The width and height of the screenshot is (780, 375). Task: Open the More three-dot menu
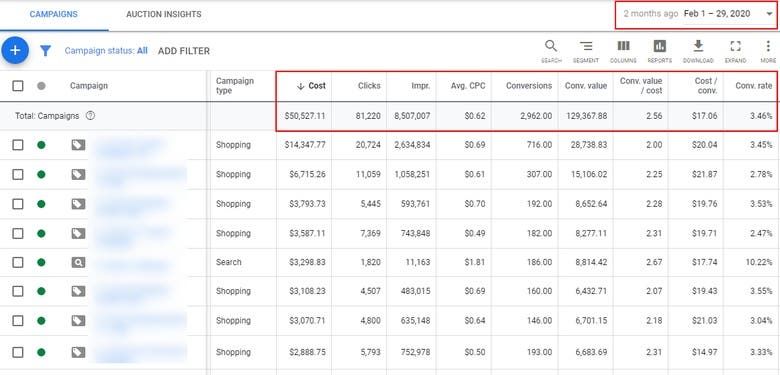768,51
